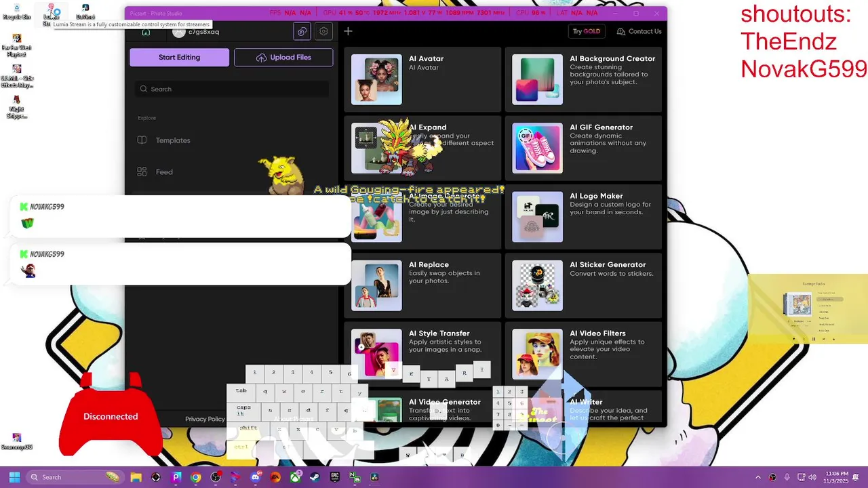Open the Contact Us link

(x=639, y=31)
